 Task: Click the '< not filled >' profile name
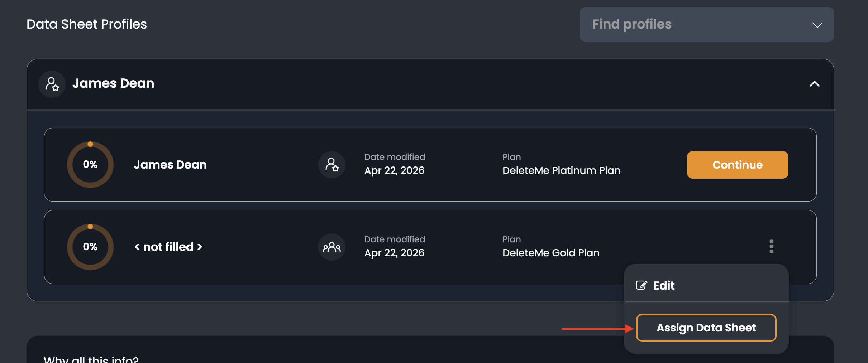(x=168, y=247)
